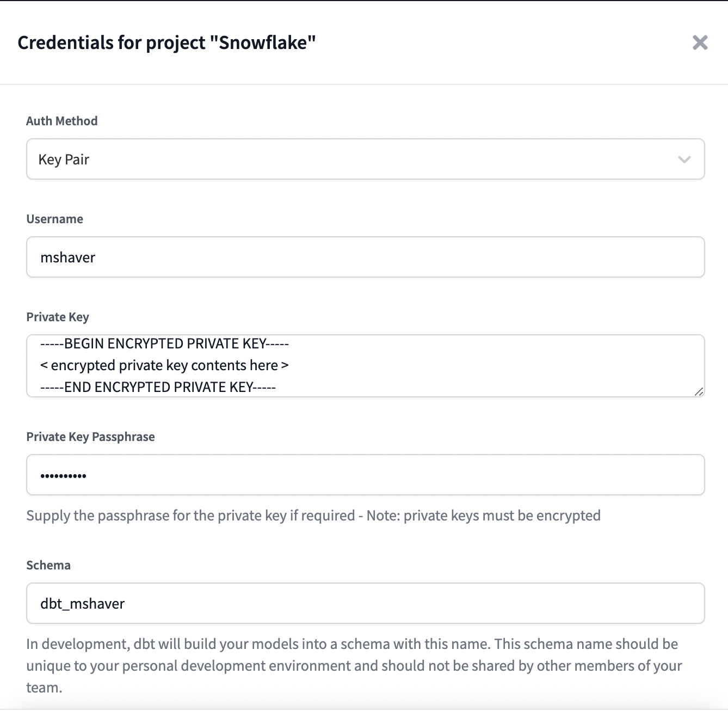Close the credentials dialog with the X icon
This screenshot has width=728, height=711.
coord(700,44)
